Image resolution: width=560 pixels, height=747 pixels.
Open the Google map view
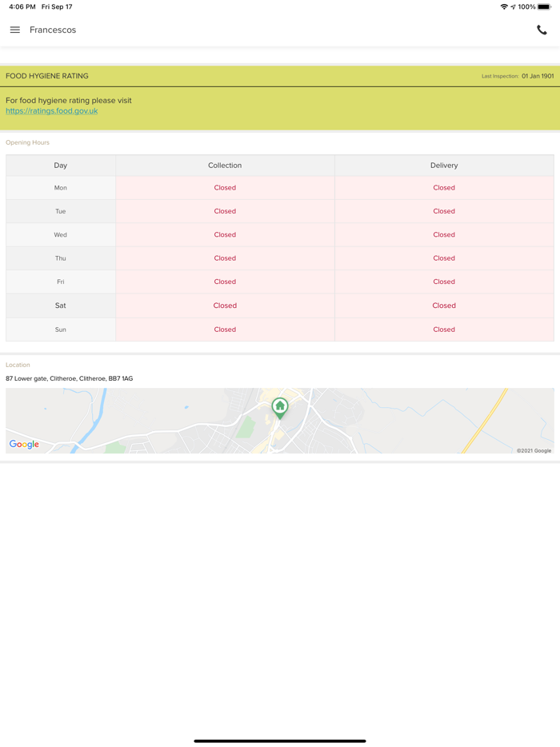pos(280,421)
